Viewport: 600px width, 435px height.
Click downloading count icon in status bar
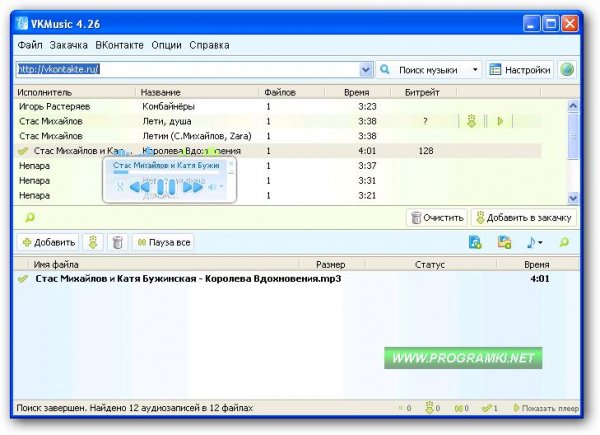coord(432,408)
